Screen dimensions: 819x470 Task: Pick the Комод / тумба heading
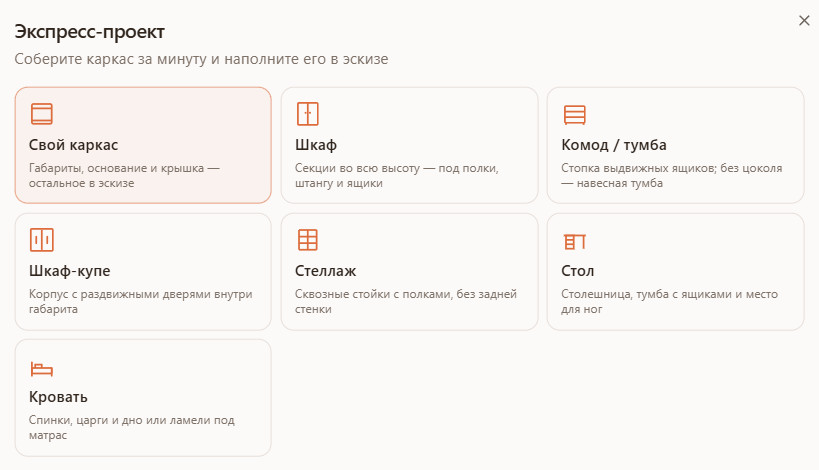pos(614,145)
